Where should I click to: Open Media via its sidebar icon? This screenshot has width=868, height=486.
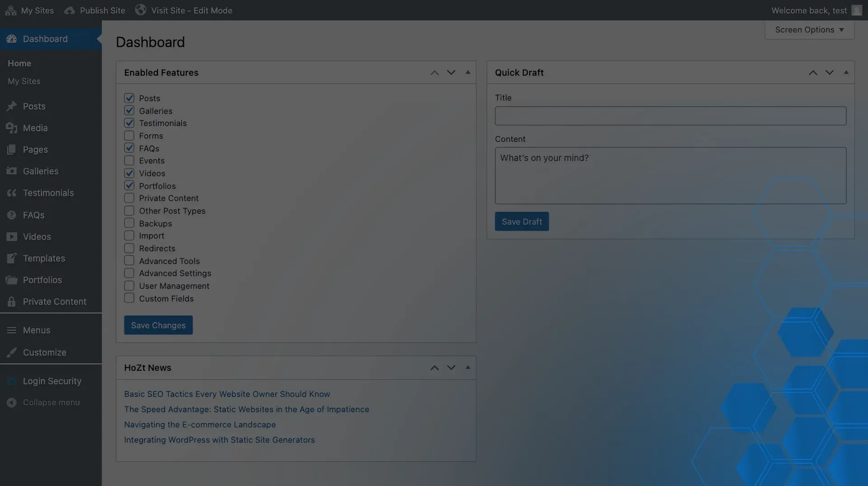pos(11,128)
